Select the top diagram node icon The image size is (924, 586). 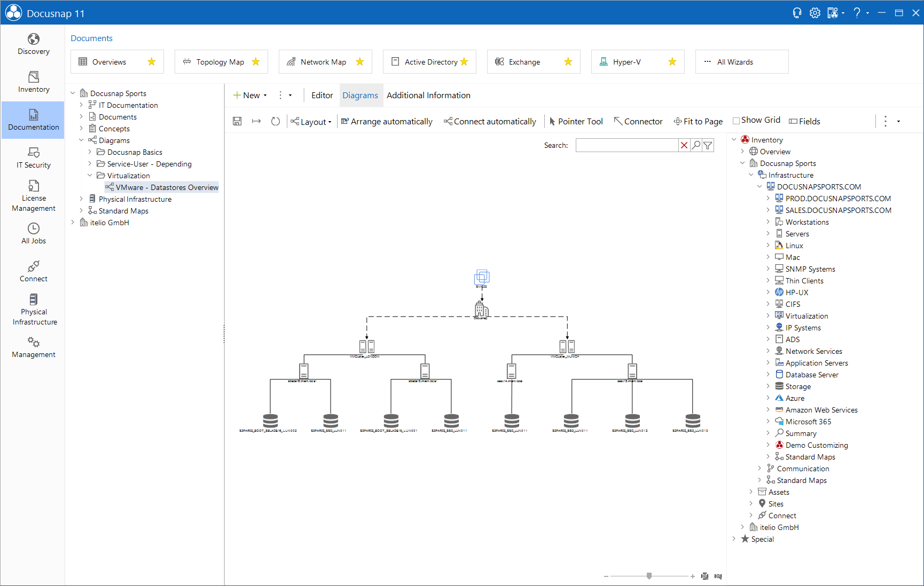(482, 276)
